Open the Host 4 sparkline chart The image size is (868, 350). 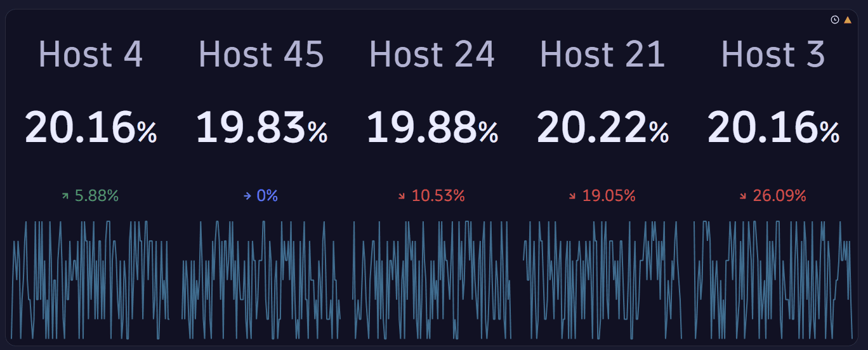[91, 280]
